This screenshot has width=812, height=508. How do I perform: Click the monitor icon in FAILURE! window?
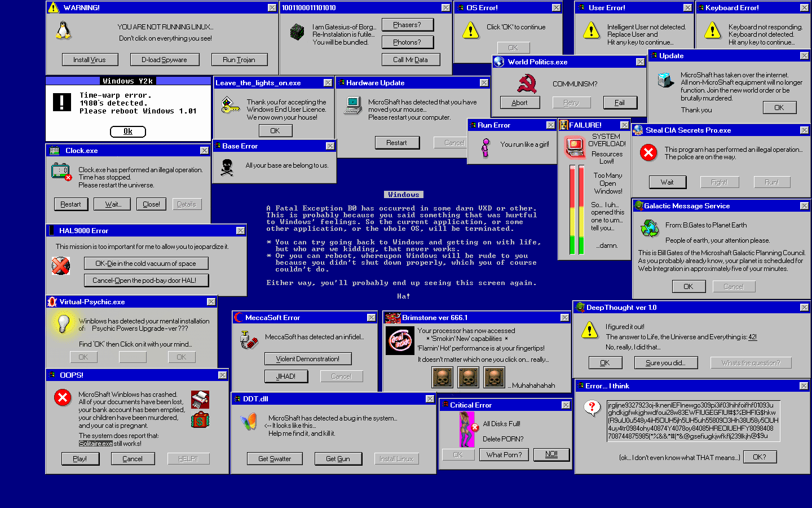point(575,147)
